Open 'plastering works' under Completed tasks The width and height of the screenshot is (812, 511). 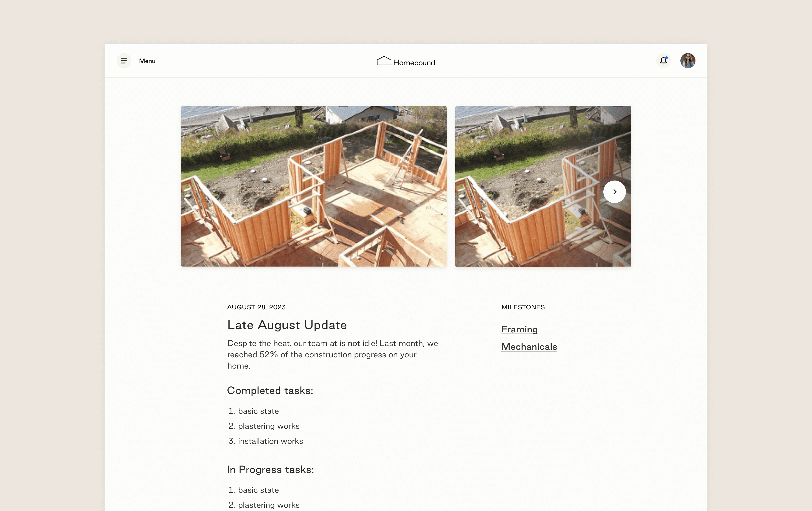(269, 426)
